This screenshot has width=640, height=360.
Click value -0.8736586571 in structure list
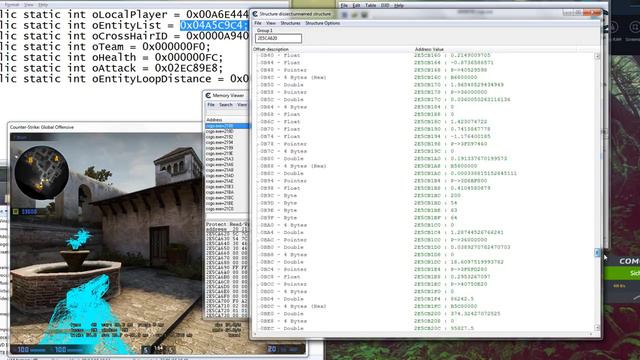pos(472,62)
